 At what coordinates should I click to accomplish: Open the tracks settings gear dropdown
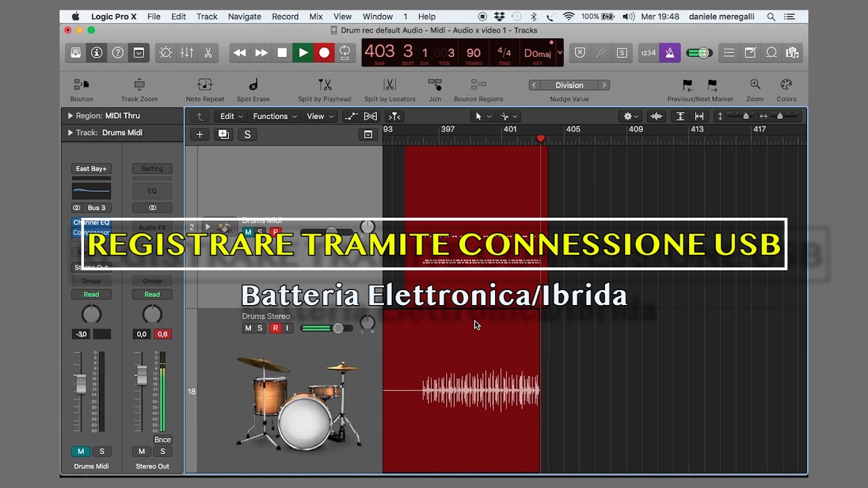tap(631, 116)
